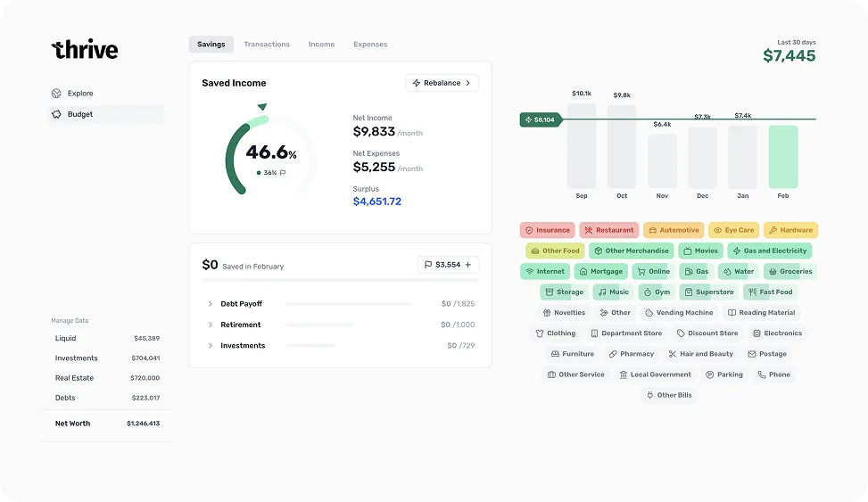
Task: Select the Eye Care category tag
Action: tap(733, 230)
